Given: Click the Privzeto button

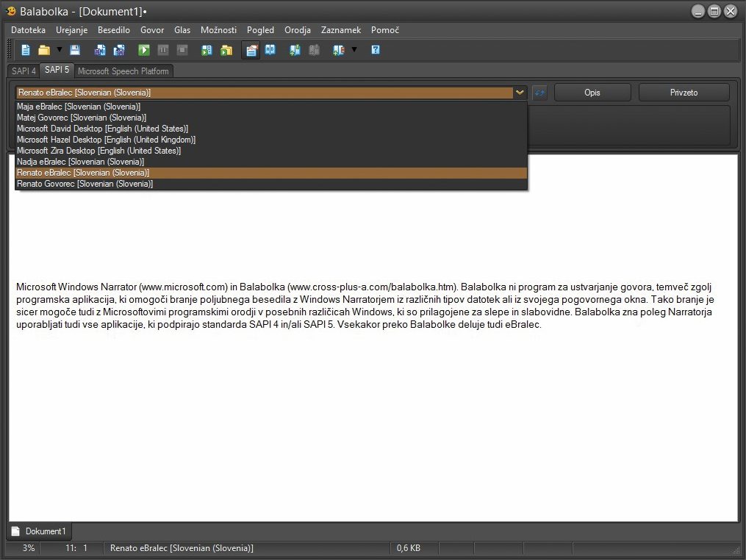Looking at the screenshot, I should [684, 93].
